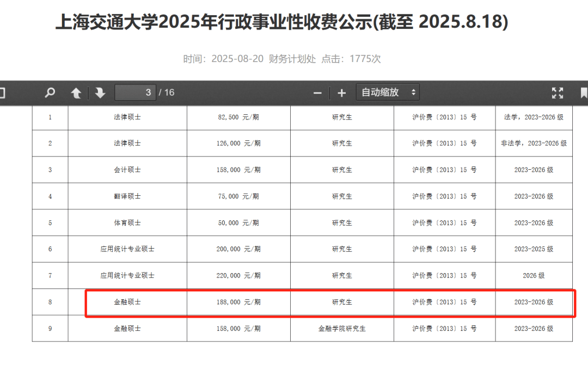Toggle the PDF sidebar panel
Viewport: 588px width, 371px height.
(x=2, y=93)
